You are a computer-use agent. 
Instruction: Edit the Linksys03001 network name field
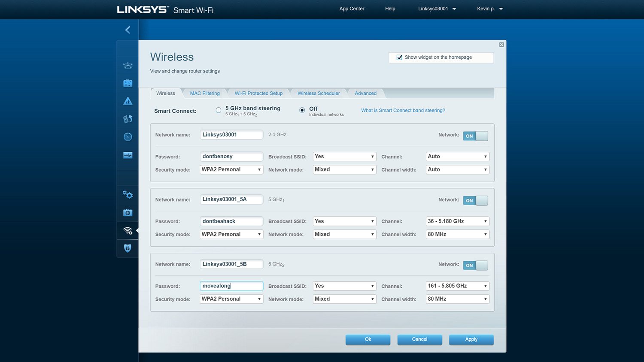(x=231, y=135)
